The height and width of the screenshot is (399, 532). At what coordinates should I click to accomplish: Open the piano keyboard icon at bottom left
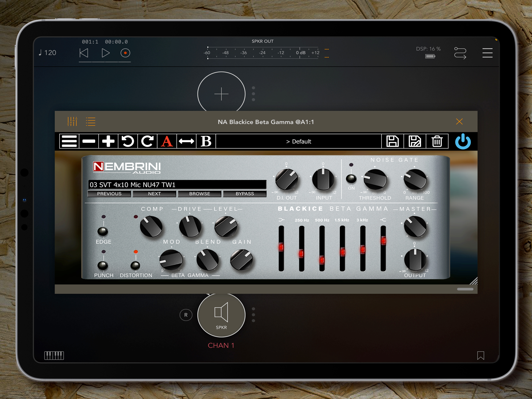54,355
